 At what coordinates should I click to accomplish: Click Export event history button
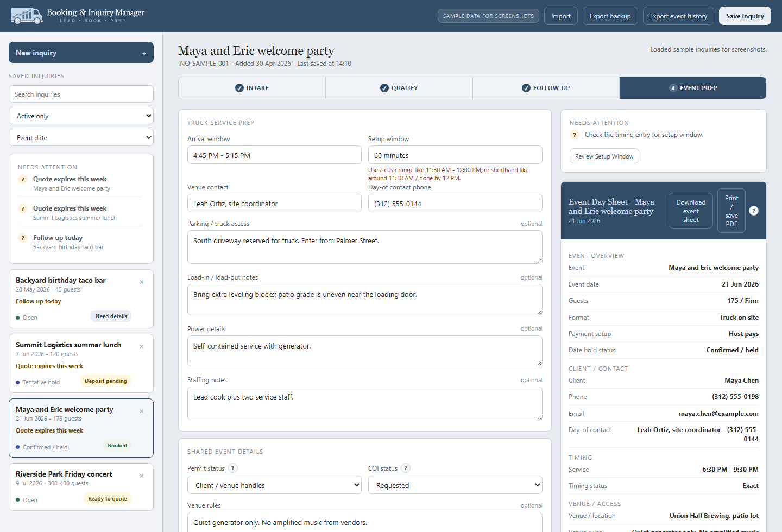click(x=678, y=16)
